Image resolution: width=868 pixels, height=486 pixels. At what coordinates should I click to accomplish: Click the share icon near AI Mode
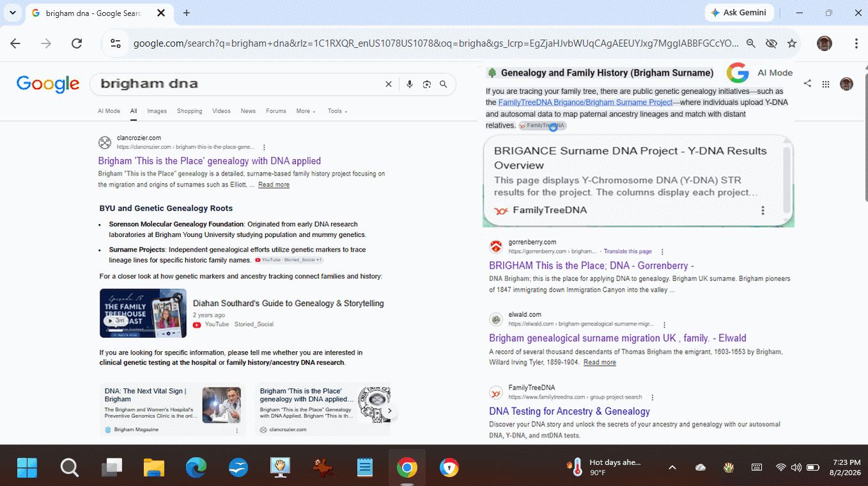point(807,84)
